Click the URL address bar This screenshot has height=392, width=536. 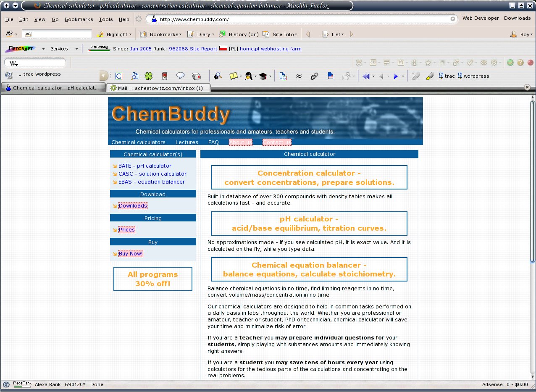click(x=301, y=19)
